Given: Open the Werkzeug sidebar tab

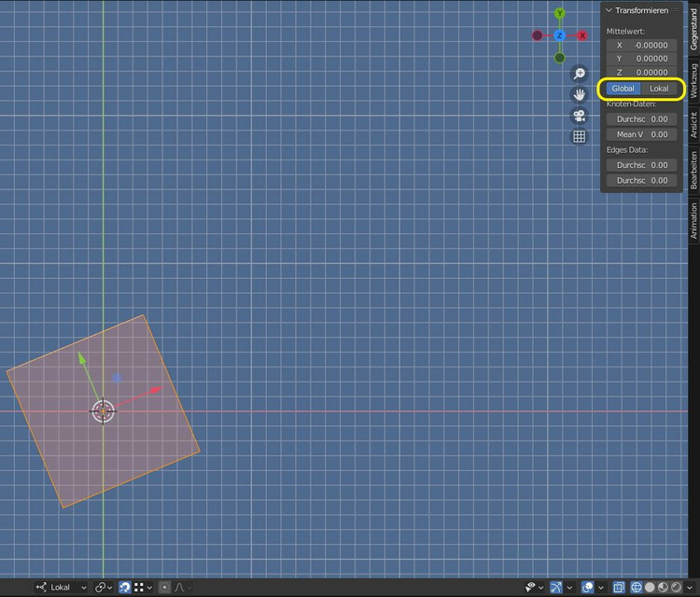Looking at the screenshot, I should (x=693, y=81).
